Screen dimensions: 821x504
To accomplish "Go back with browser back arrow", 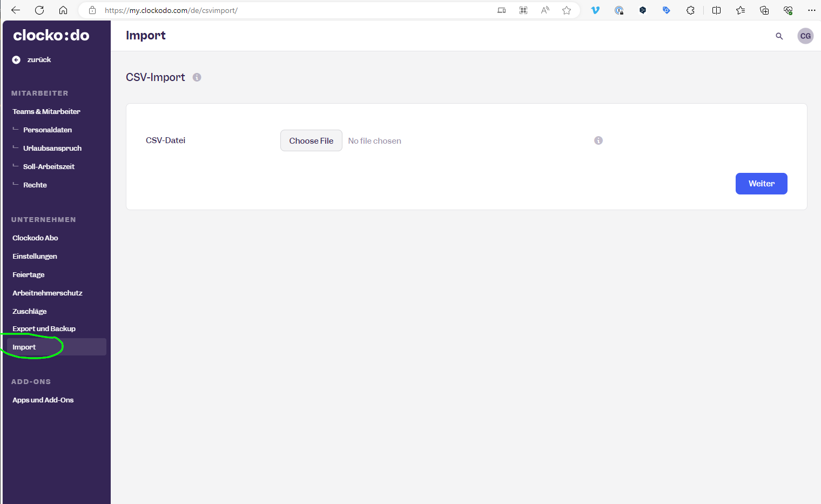I will pyautogui.click(x=16, y=10).
